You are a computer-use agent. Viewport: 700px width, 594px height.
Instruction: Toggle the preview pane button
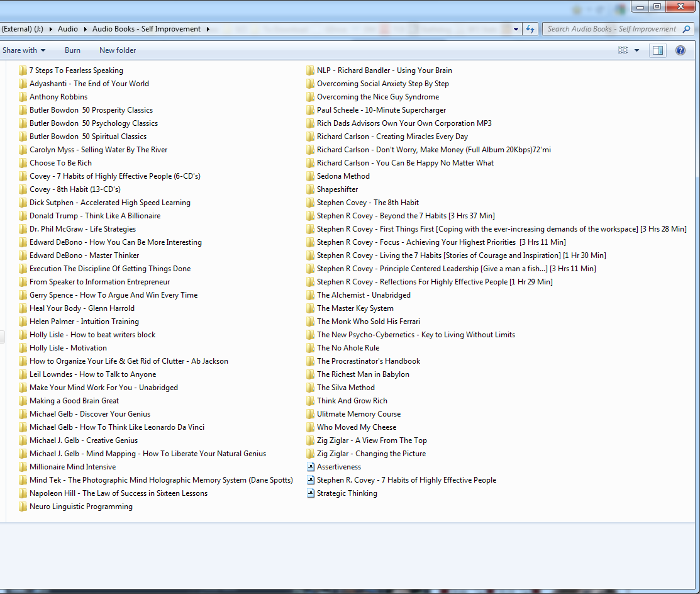[x=658, y=50]
